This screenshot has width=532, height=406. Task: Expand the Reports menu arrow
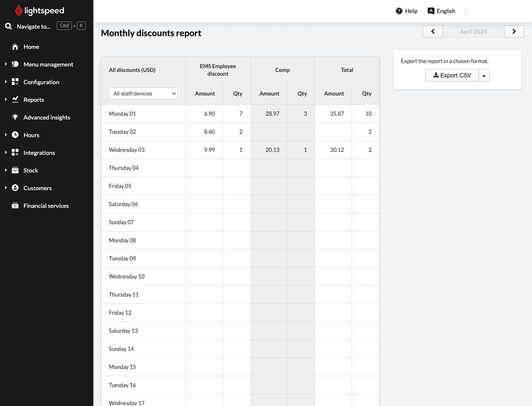click(6, 99)
